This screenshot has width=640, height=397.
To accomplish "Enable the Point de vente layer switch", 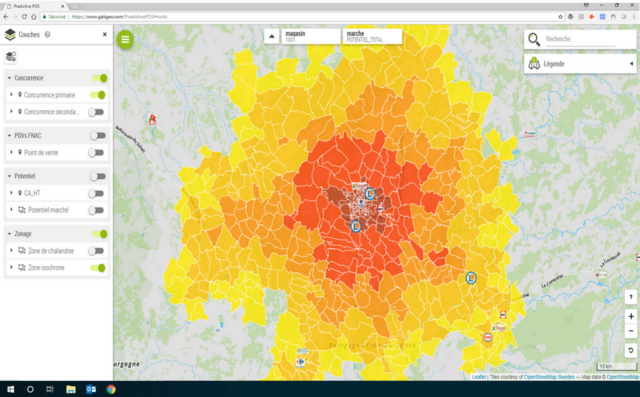I will click(96, 153).
